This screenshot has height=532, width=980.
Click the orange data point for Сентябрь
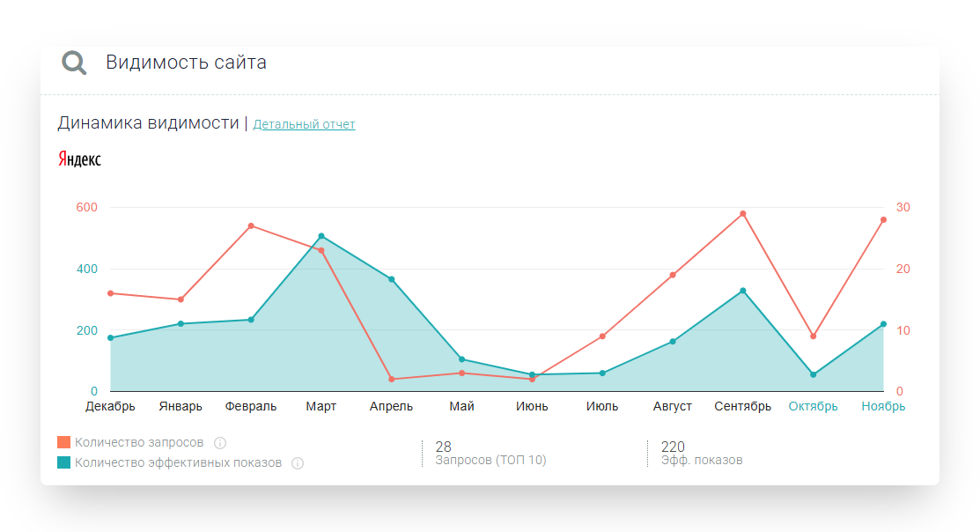pyautogui.click(x=743, y=214)
